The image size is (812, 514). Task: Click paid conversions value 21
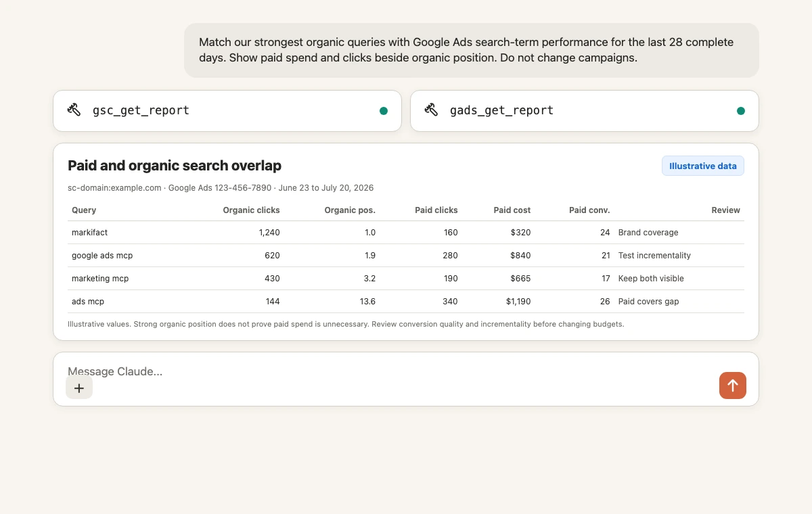click(x=605, y=256)
